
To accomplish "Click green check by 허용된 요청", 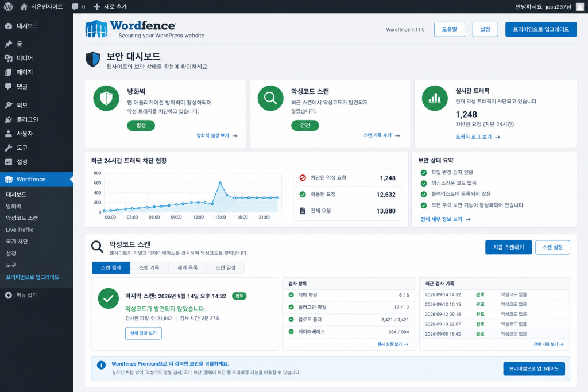I will (x=303, y=194).
